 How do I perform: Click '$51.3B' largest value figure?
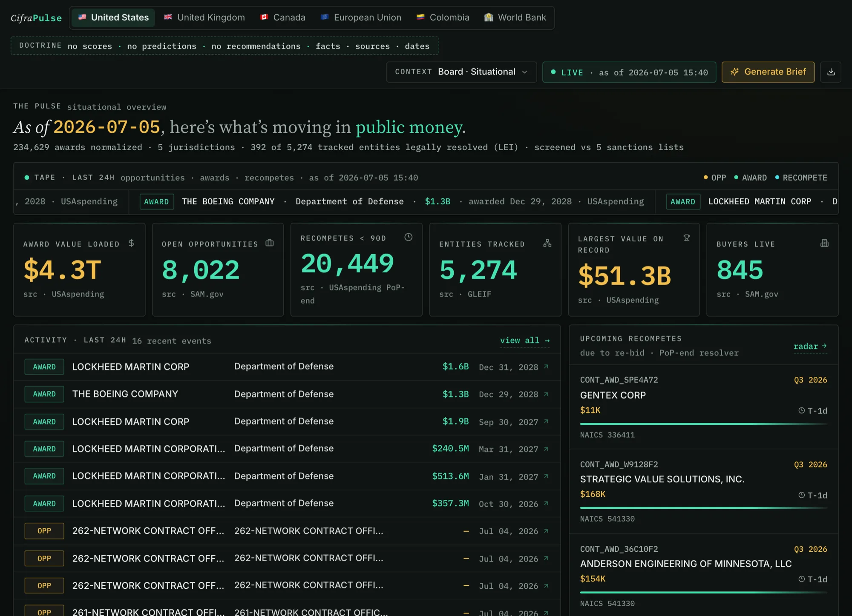(625, 275)
